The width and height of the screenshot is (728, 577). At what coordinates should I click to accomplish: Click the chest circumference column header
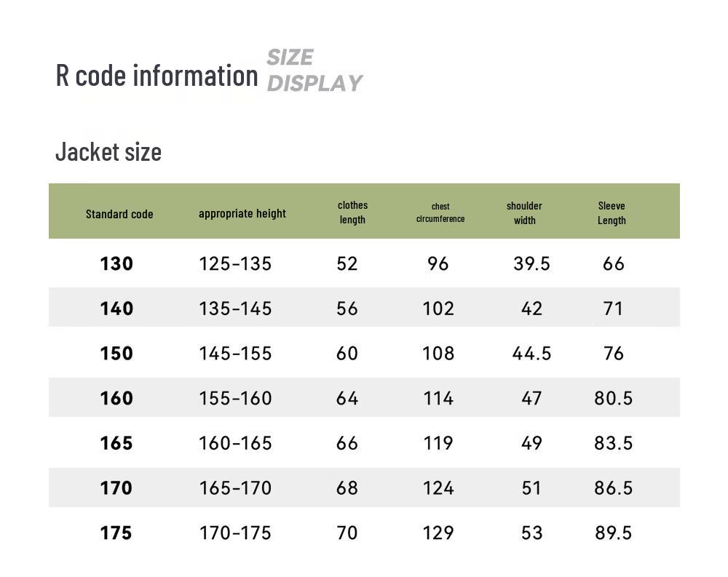tap(440, 212)
